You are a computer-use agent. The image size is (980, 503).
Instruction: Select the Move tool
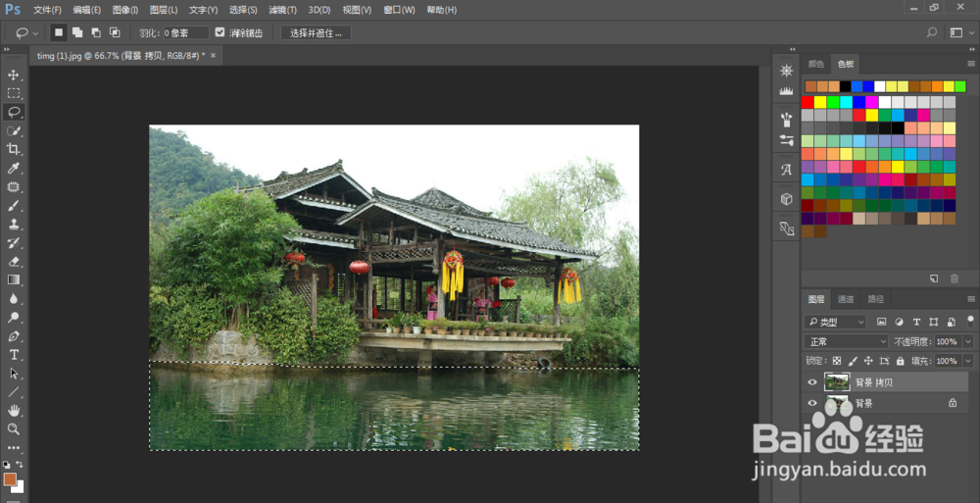coord(13,75)
